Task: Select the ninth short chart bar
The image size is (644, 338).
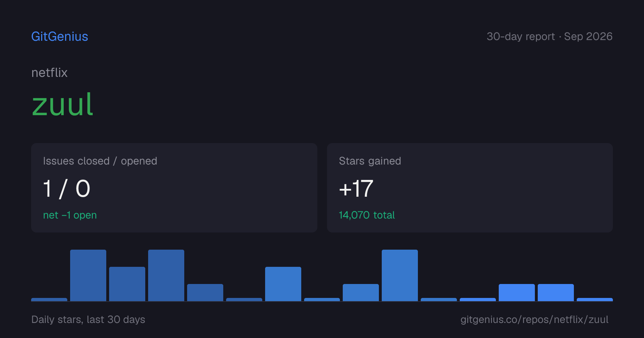Action: point(361,293)
